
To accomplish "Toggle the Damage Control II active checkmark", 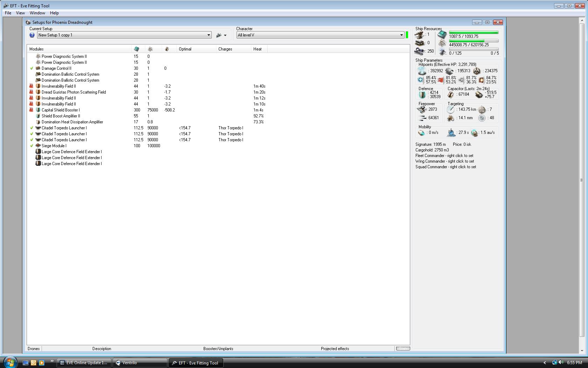I will coord(31,68).
